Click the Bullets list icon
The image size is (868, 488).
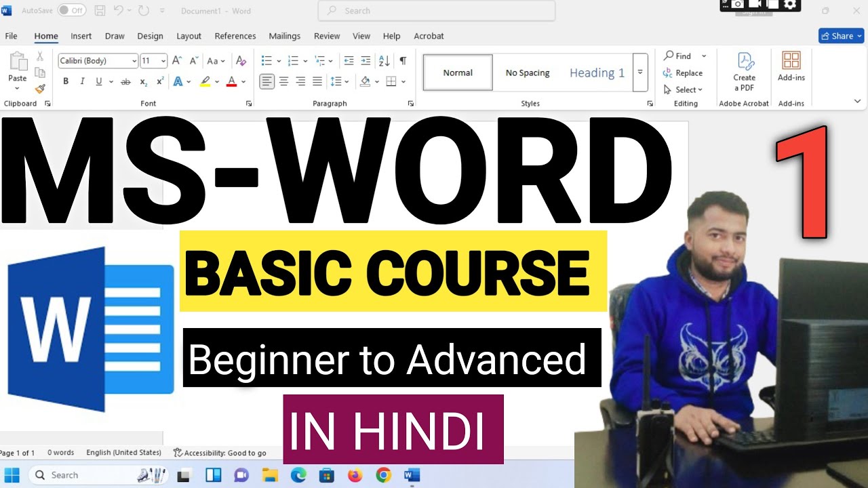pyautogui.click(x=267, y=61)
